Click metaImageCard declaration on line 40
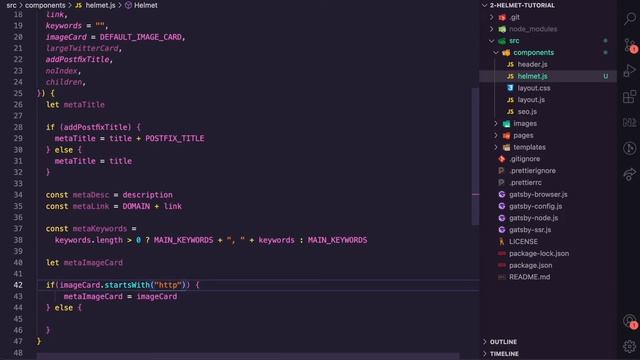This screenshot has width=640, height=360. click(x=93, y=262)
